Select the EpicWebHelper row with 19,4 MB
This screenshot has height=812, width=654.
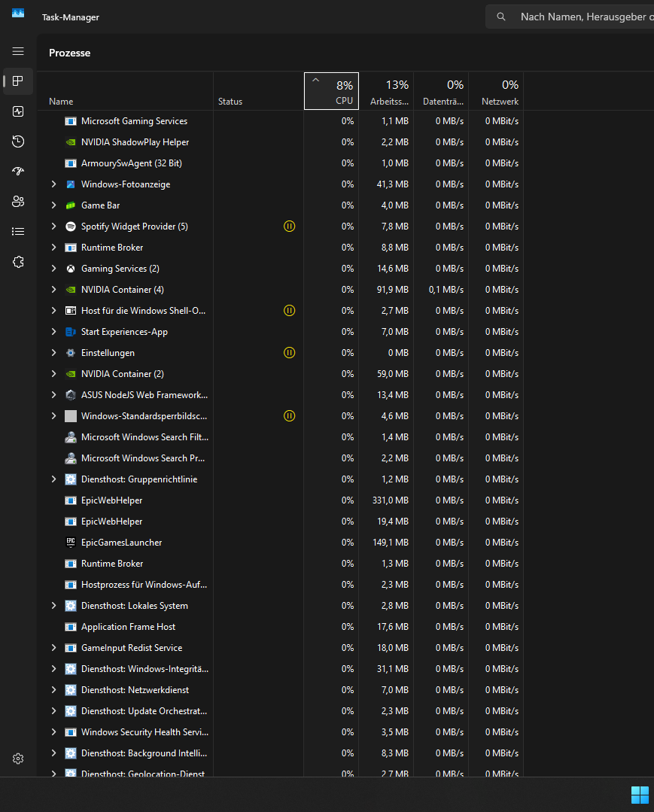[280, 522]
